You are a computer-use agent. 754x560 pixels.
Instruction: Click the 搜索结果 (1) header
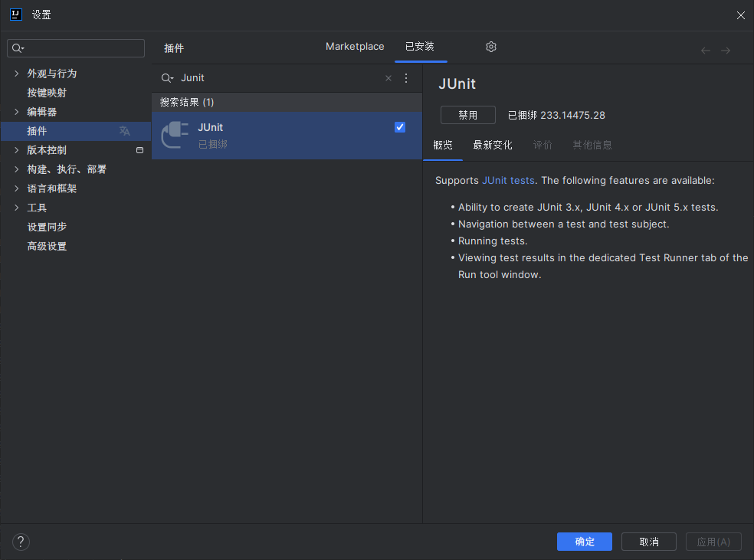(x=186, y=102)
